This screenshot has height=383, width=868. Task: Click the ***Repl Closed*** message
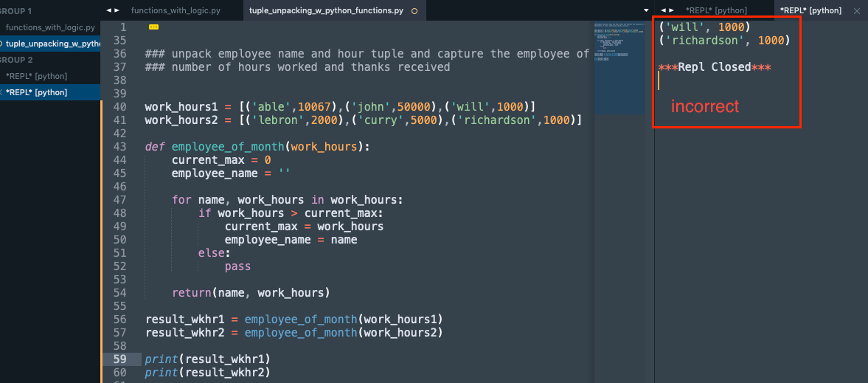click(x=715, y=67)
